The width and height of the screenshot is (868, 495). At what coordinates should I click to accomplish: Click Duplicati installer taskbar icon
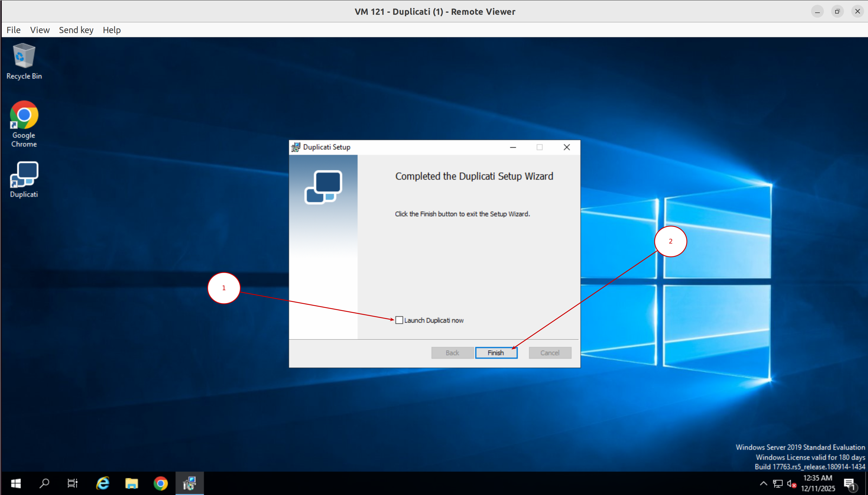click(x=189, y=483)
